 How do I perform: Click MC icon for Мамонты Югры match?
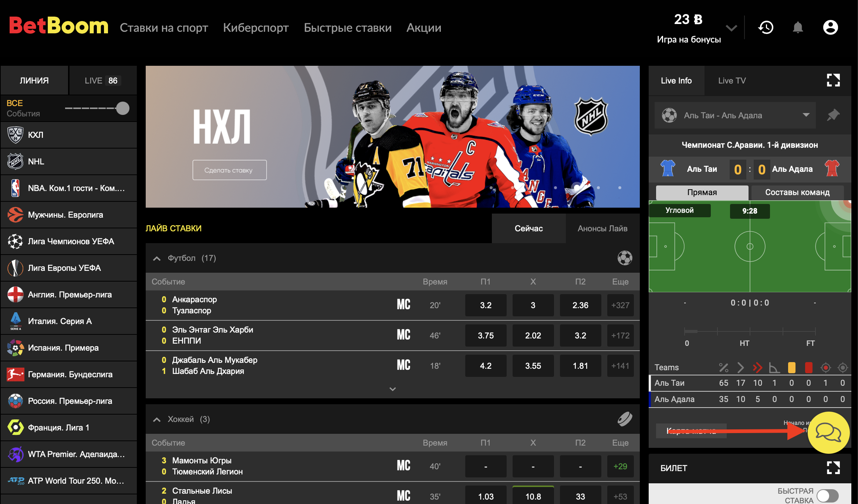click(x=403, y=466)
